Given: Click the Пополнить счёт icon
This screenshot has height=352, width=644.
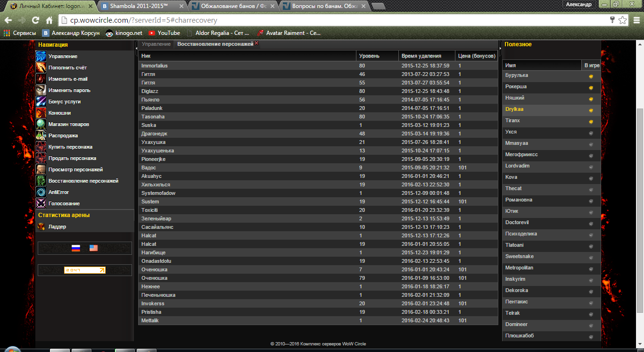Looking at the screenshot, I should (41, 67).
